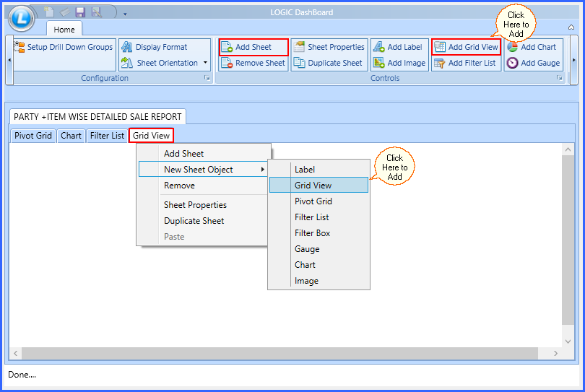585x392 pixels.
Task: Switch to the Grid View sheet tab
Action: tap(151, 136)
